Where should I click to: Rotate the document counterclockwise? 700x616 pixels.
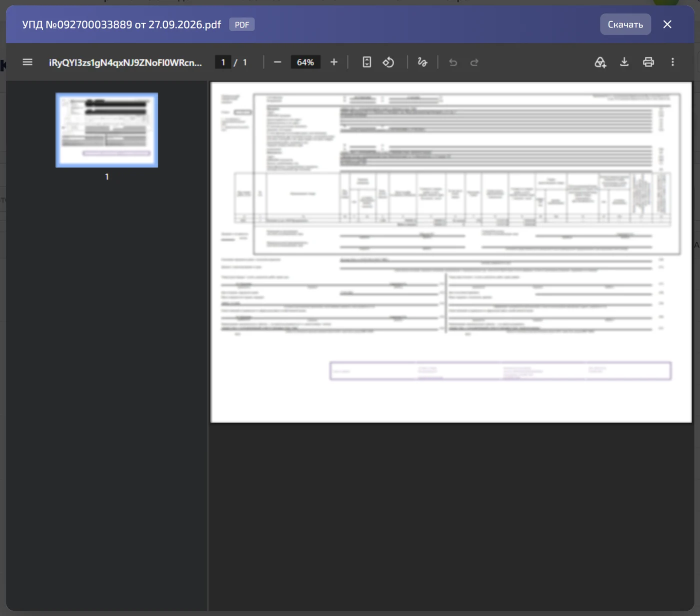pyautogui.click(x=388, y=62)
